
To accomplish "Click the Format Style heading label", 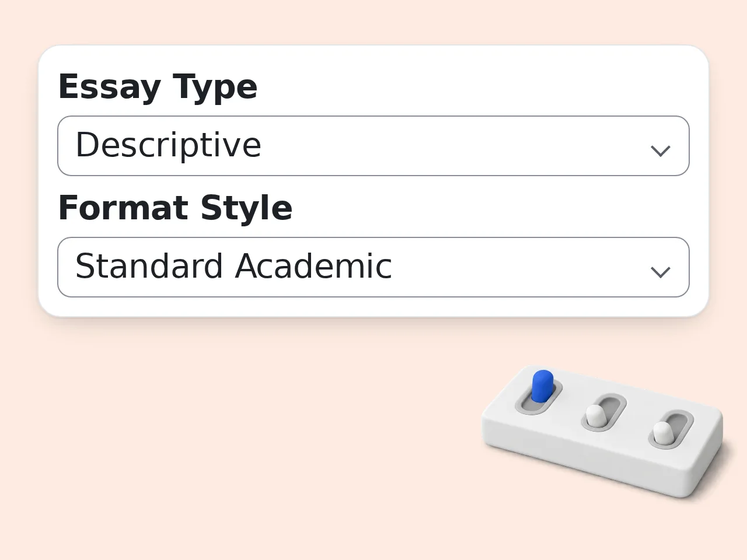I will click(175, 208).
